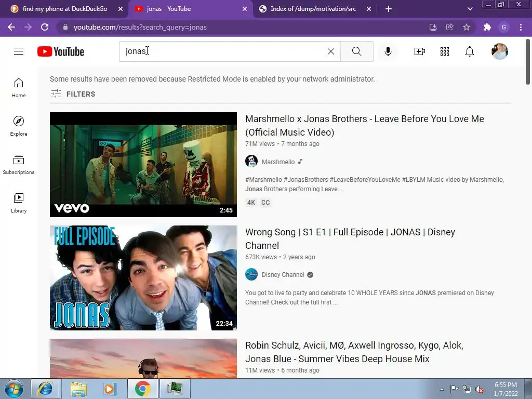Open the FILTERS options
This screenshot has width=532, height=399.
tap(73, 94)
